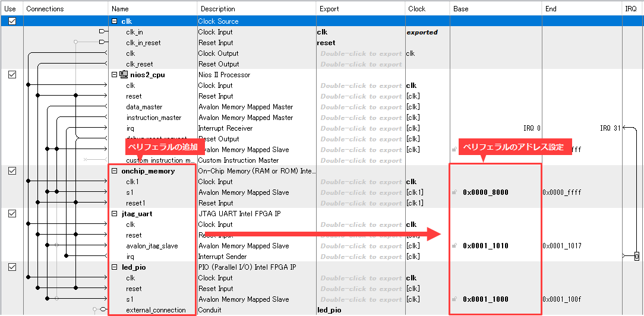This screenshot has height=316, width=644.
Task: Click the bold led_pio export name
Action: [329, 310]
